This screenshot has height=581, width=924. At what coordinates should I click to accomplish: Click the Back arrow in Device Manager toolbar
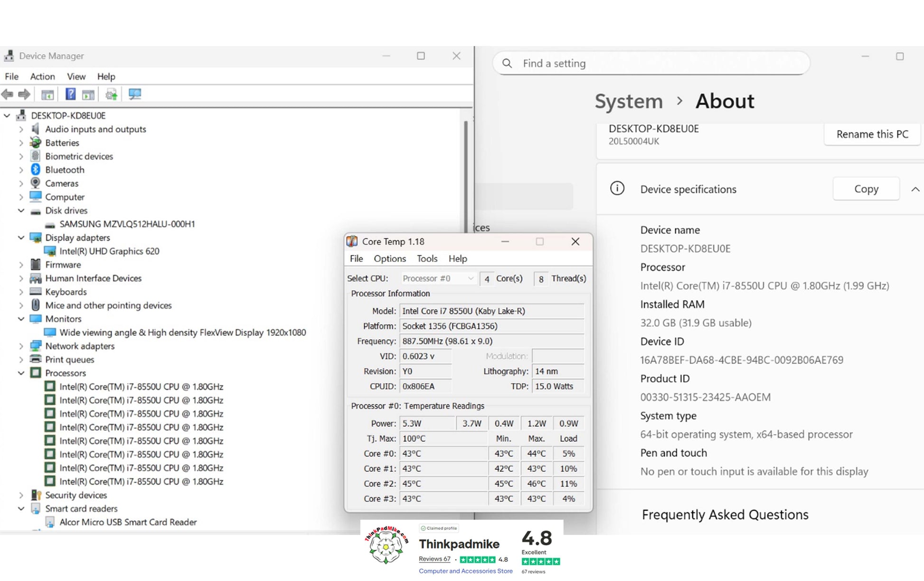(8, 94)
